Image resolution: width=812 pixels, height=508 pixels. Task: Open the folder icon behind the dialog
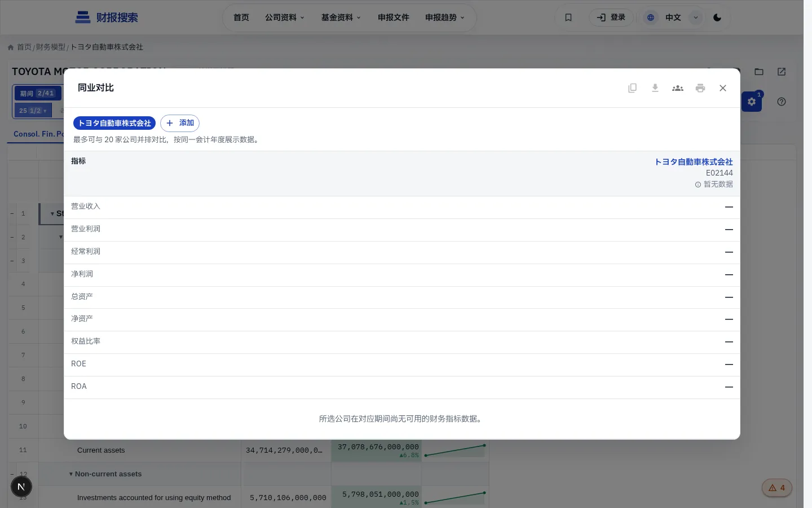coord(759,72)
